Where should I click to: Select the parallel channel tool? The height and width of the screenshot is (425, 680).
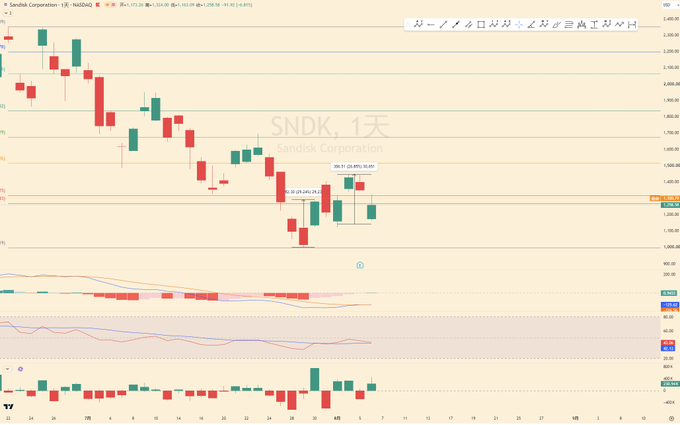468,25
